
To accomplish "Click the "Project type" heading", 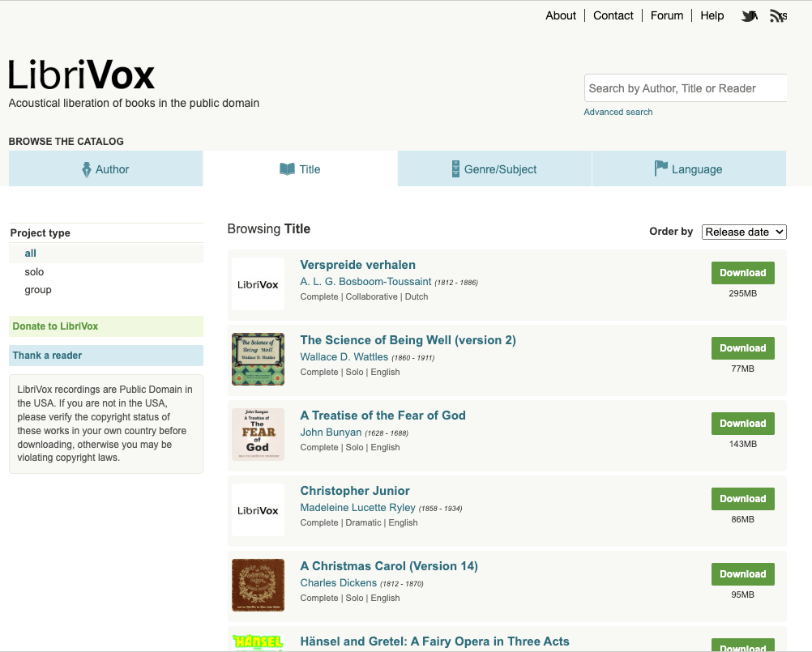I will click(x=41, y=233).
